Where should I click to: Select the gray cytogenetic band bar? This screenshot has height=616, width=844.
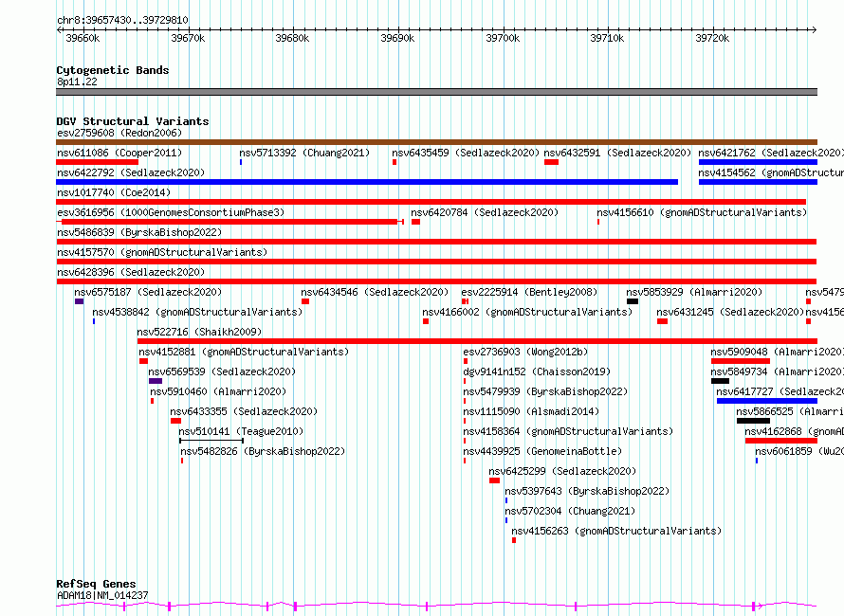point(436,92)
